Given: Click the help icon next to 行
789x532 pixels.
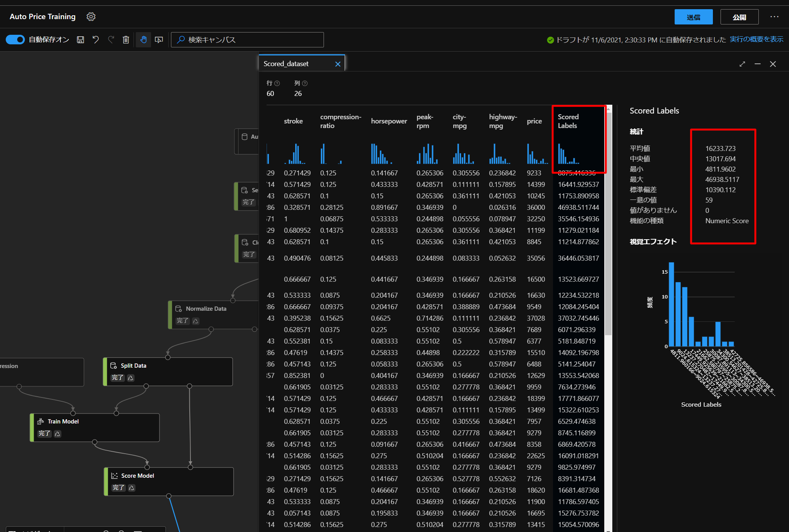Looking at the screenshot, I should click(277, 83).
